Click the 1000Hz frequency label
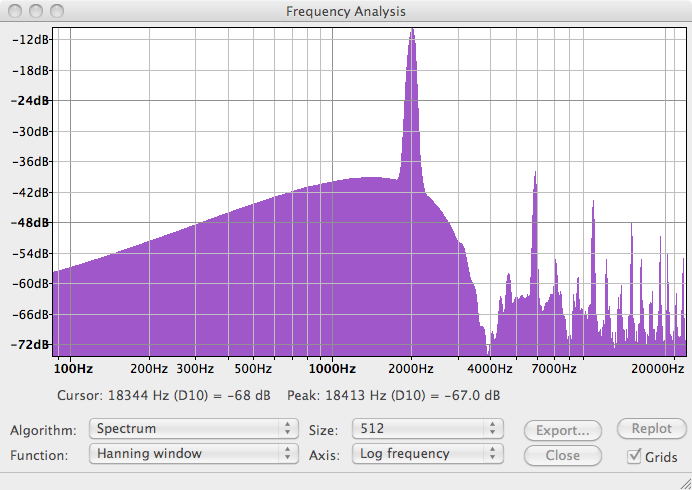 click(332, 369)
